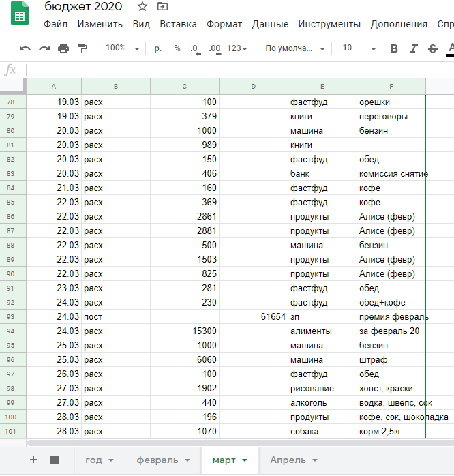Decrease decimal places
Screen dimensions: 454x476
196,49
